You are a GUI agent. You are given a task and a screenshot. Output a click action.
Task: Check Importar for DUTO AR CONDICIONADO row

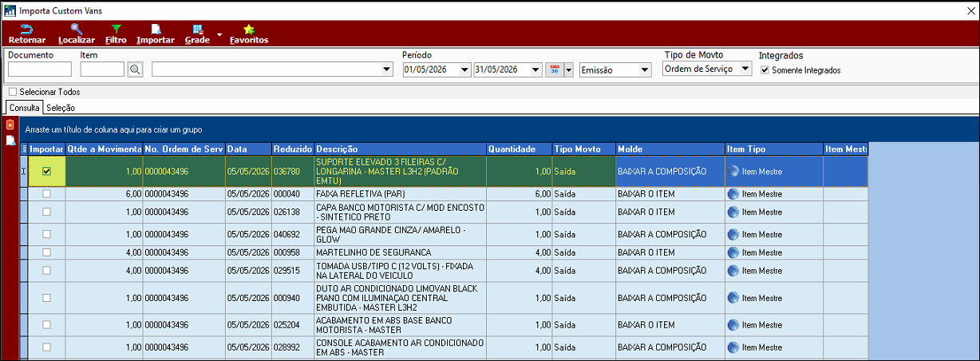(x=46, y=298)
